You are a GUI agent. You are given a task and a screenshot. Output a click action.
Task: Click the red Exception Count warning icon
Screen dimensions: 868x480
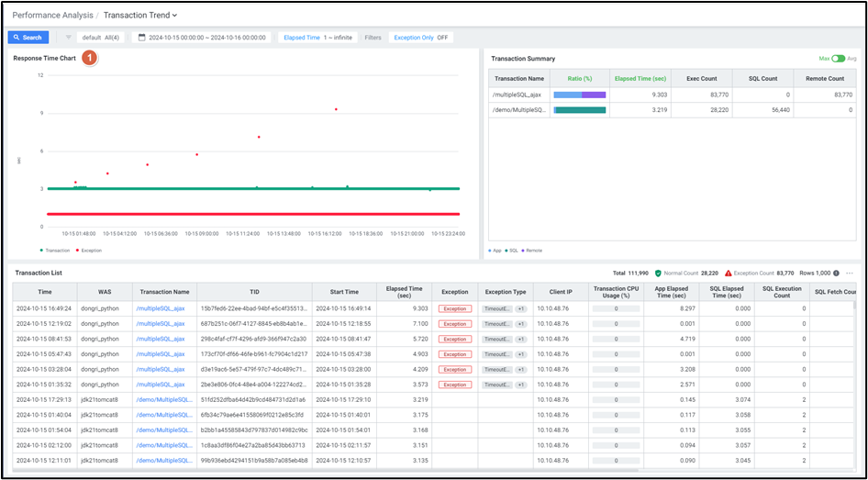(x=729, y=273)
